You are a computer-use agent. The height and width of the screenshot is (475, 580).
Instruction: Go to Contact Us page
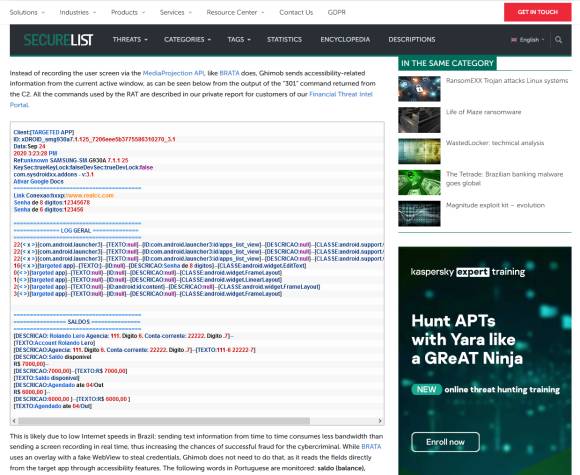(x=296, y=12)
